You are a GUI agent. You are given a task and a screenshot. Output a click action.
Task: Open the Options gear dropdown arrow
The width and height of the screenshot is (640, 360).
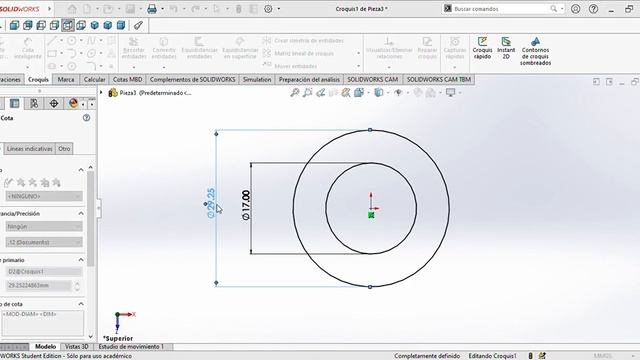279,9
